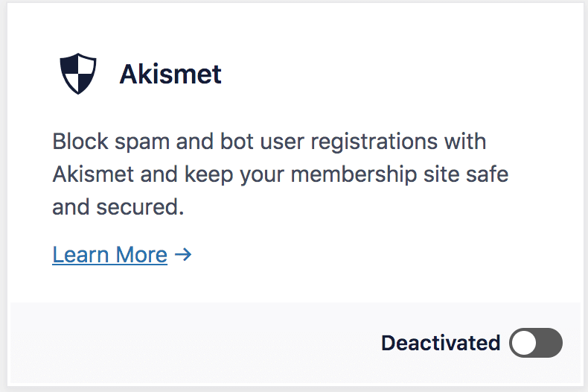The image size is (588, 392).
Task: Click the underlined 'Learn' word in the link
Action: [x=80, y=255]
